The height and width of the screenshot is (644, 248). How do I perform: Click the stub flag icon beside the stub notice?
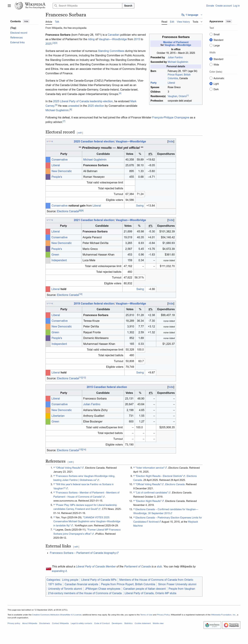(x=48, y=569)
